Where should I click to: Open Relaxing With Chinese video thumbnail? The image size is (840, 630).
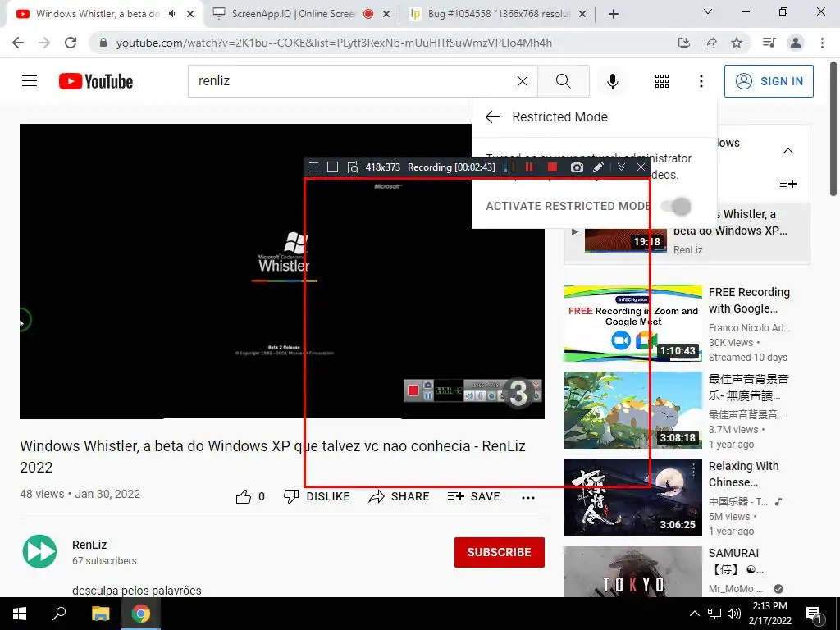coord(632,496)
